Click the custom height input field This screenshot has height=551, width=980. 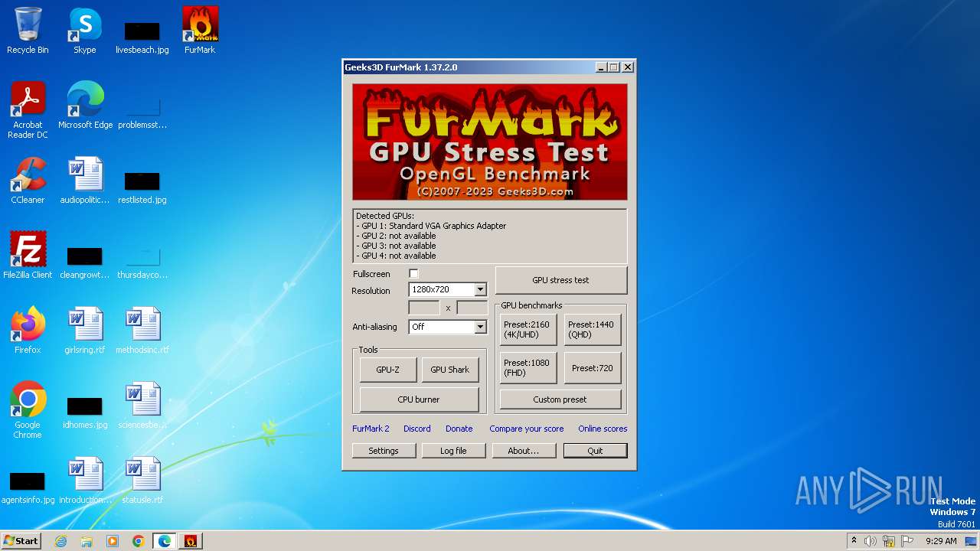coord(472,308)
